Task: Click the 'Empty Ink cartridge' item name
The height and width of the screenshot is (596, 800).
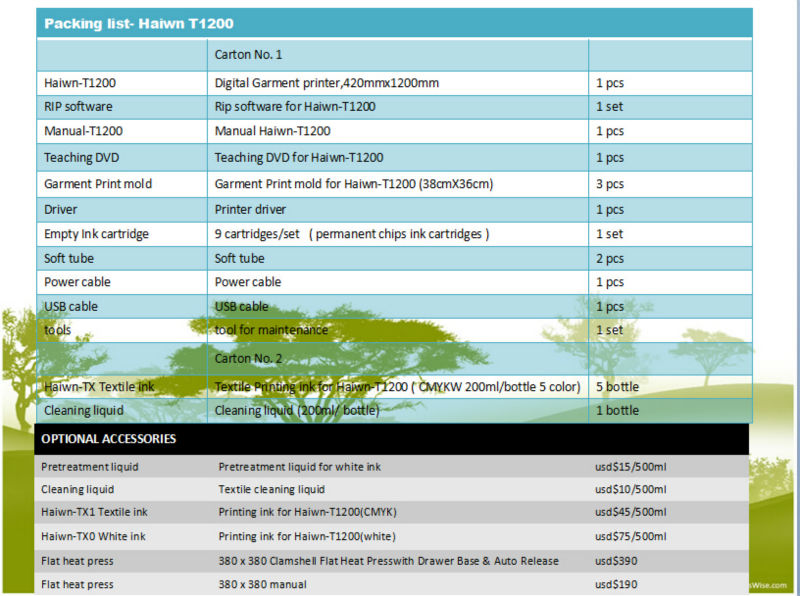Action: (x=96, y=234)
